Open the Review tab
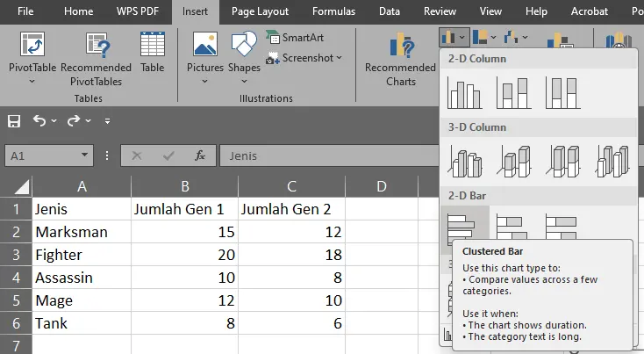The width and height of the screenshot is (644, 354). point(440,11)
